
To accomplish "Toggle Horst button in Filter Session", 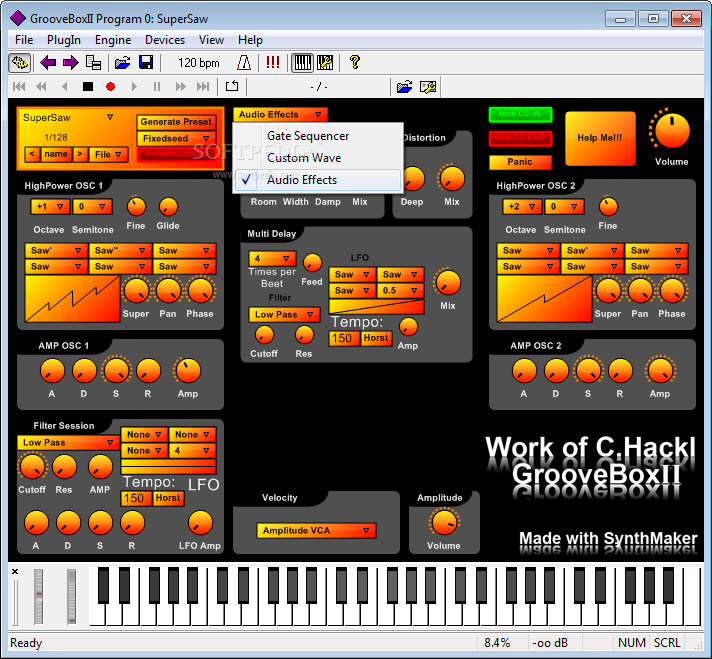I will [168, 498].
